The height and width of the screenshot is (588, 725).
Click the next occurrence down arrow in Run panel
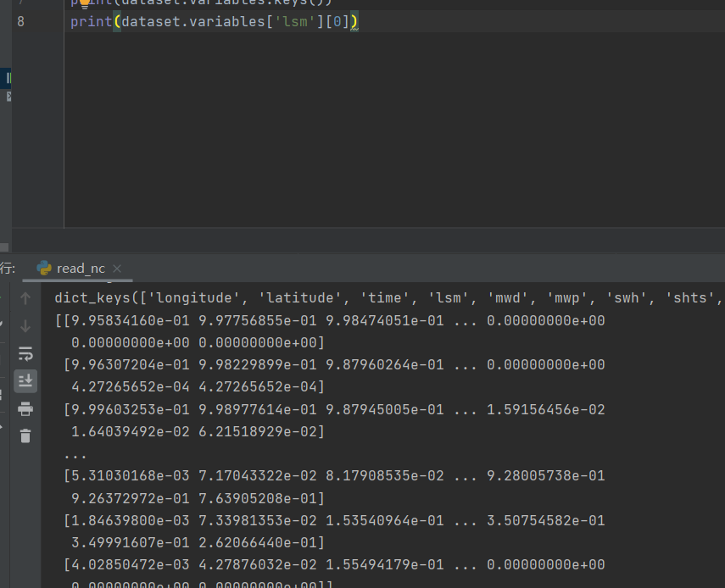point(25,325)
